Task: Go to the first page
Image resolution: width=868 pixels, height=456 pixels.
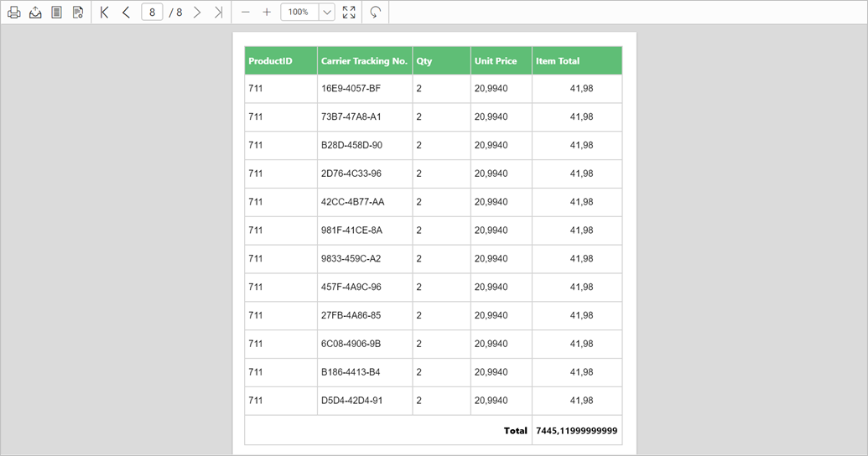Action: tap(104, 13)
